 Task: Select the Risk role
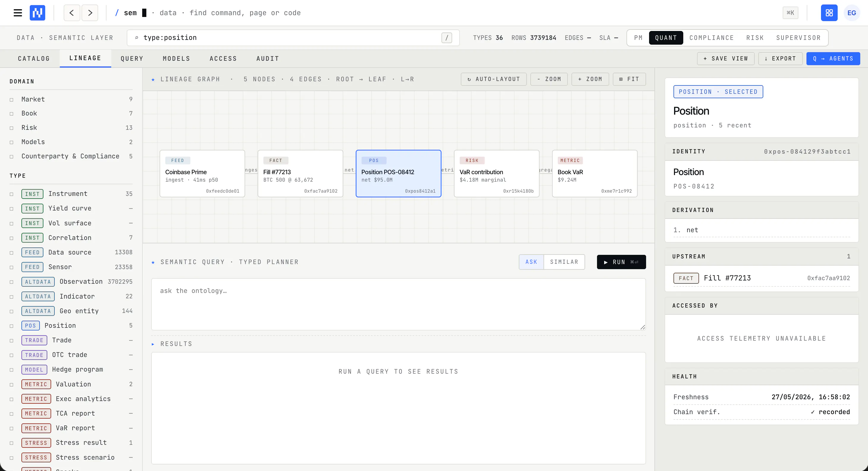755,38
